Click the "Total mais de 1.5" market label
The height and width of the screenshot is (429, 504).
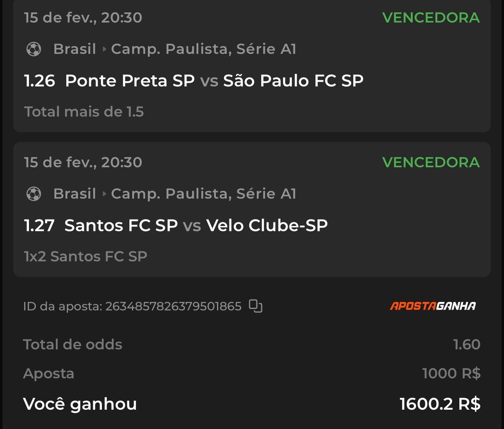[84, 112]
